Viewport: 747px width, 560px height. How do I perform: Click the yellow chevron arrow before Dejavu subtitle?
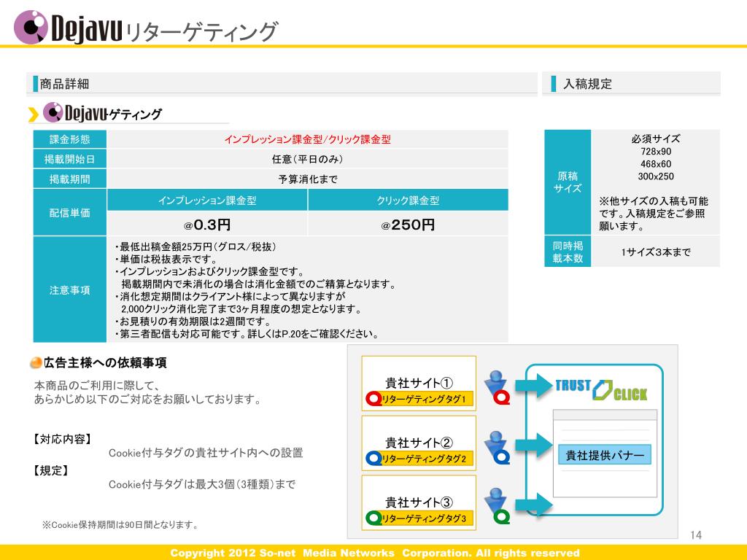tap(33, 114)
